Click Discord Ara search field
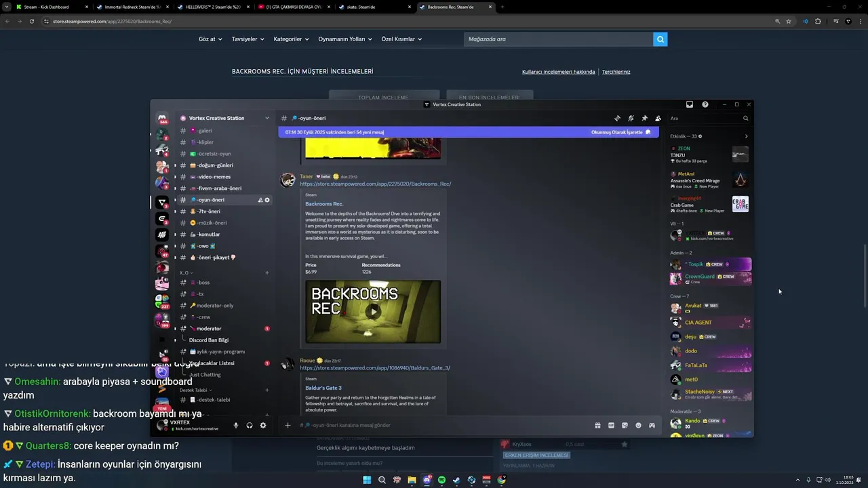 point(709,118)
